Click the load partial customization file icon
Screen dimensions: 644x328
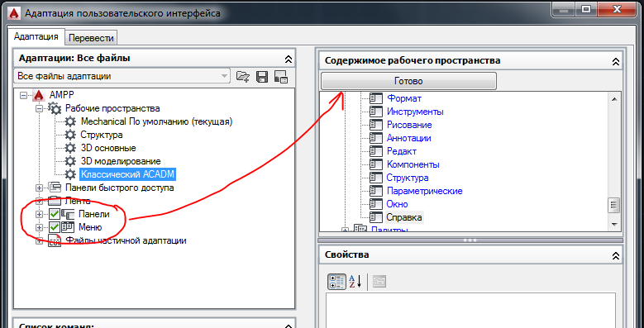click(x=243, y=76)
